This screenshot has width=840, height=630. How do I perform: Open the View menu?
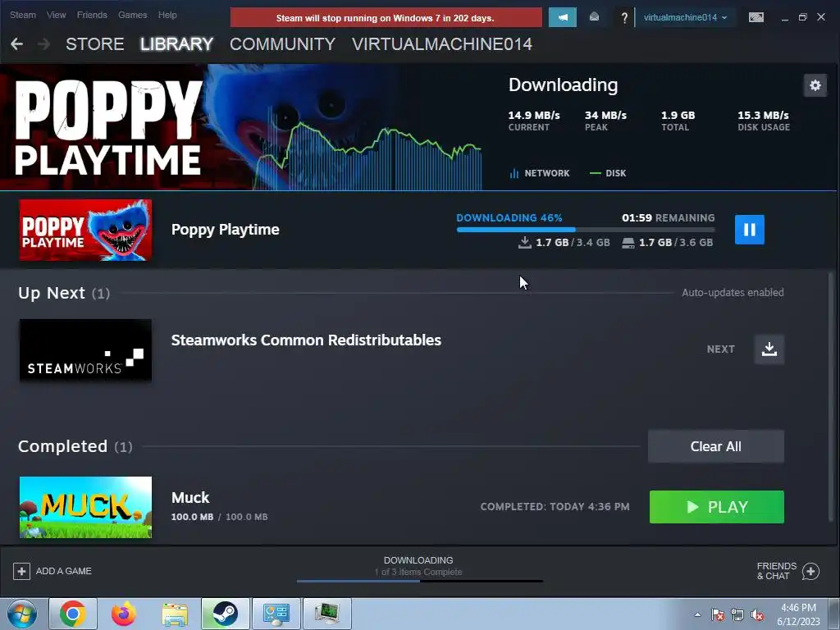(x=57, y=15)
